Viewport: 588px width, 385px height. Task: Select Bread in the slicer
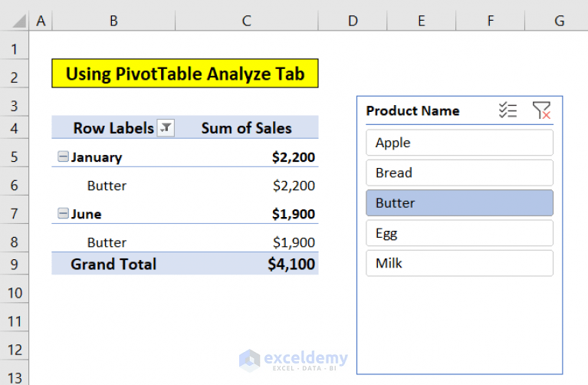[459, 173]
